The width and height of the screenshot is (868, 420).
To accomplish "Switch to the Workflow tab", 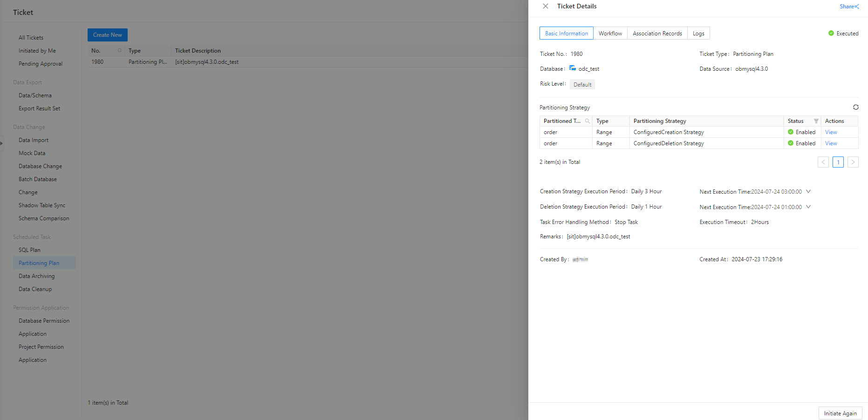I will click(610, 34).
